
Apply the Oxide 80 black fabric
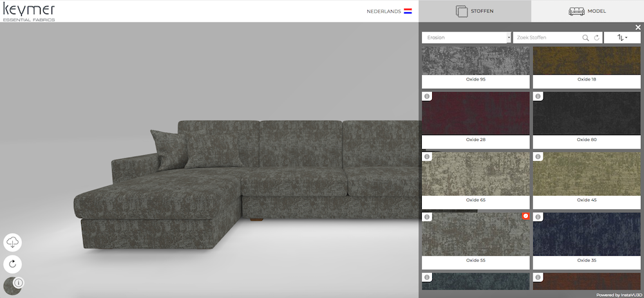point(587,114)
